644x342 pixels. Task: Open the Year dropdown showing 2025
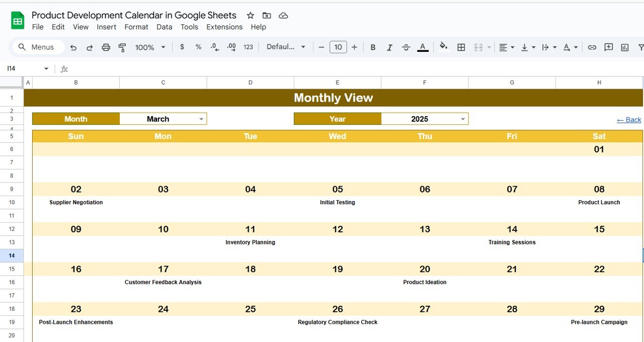463,119
